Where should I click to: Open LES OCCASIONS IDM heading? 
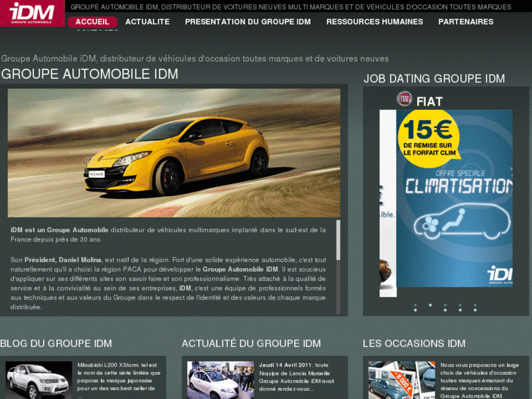click(414, 343)
